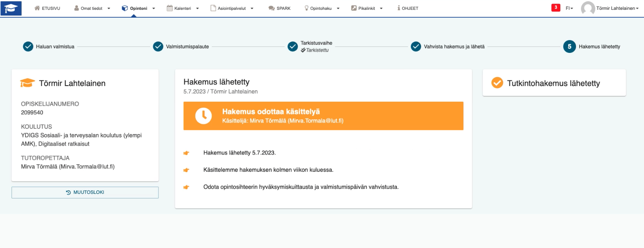Click the Hakemus odottaa käsittelyä banner title
The image size is (644, 248).
coord(271,111)
